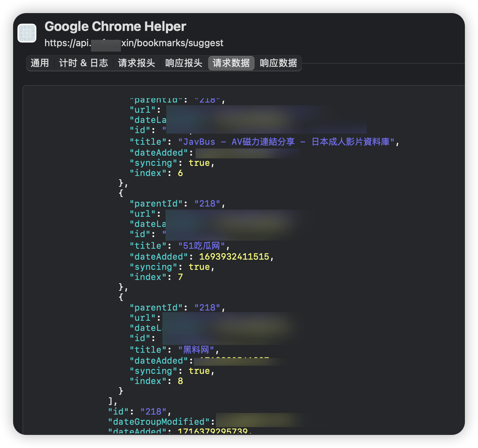Select the "51吃瓜网" title value
Screen dimensions: 478x448
[202, 246]
